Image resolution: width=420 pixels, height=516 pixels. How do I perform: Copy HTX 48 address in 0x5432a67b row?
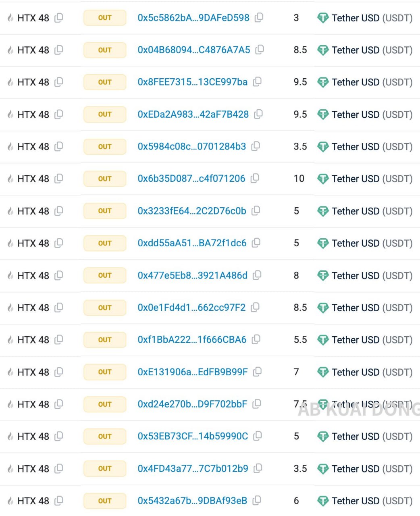tap(59, 500)
